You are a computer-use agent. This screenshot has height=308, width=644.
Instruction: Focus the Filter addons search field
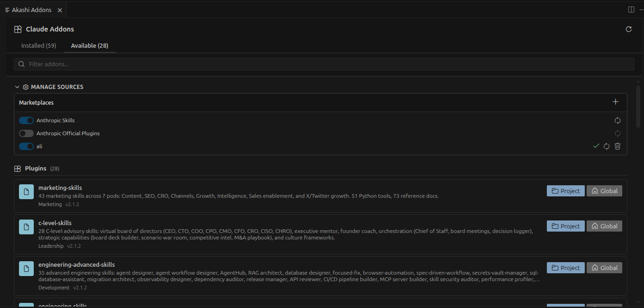pos(324,64)
